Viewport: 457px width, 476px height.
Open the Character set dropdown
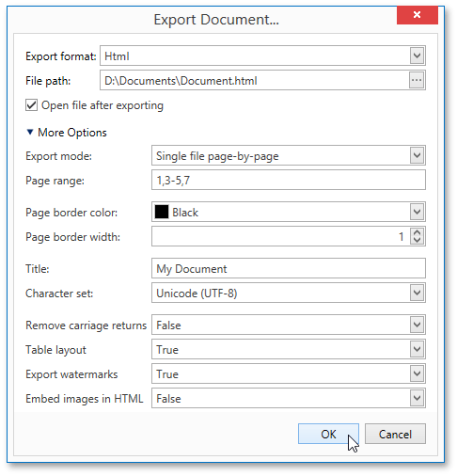(417, 293)
